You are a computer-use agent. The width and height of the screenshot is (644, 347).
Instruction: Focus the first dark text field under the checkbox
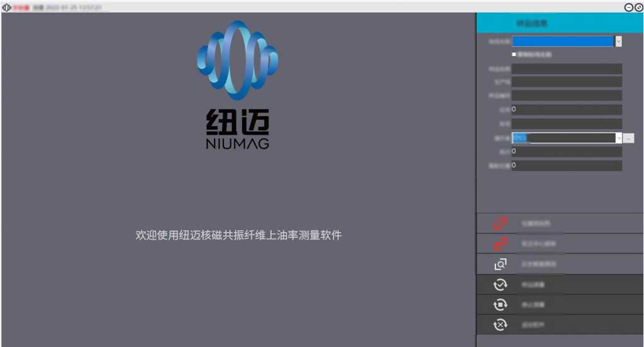click(x=567, y=69)
